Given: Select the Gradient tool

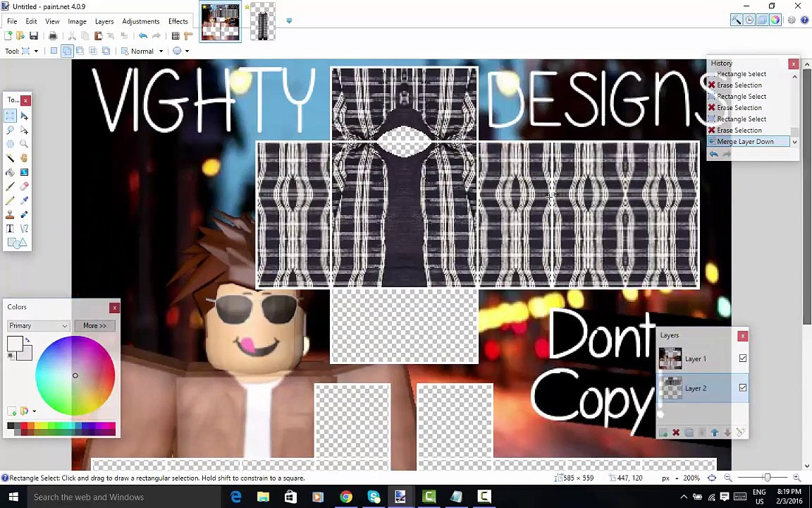Looking at the screenshot, I should tap(25, 172).
